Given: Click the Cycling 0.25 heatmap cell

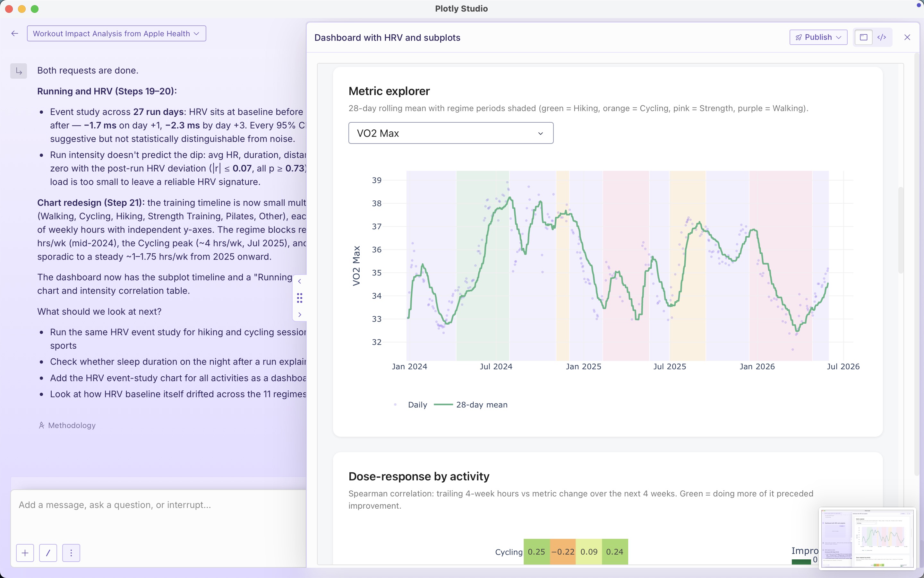Looking at the screenshot, I should coord(536,552).
